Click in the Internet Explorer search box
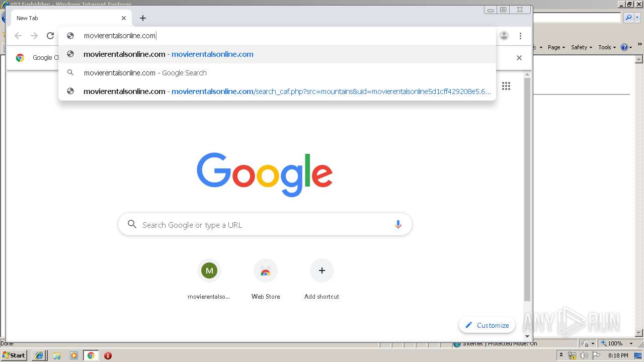644x362 pixels. tap(577, 18)
